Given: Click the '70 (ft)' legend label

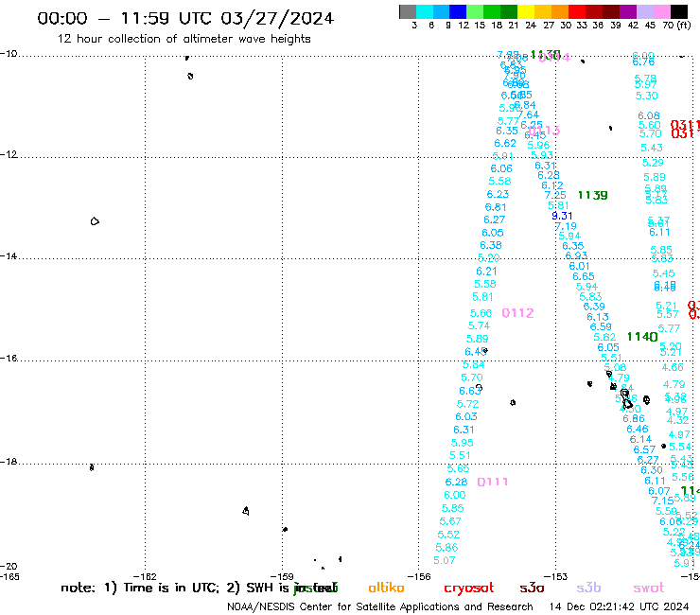Looking at the screenshot, I should tap(676, 25).
